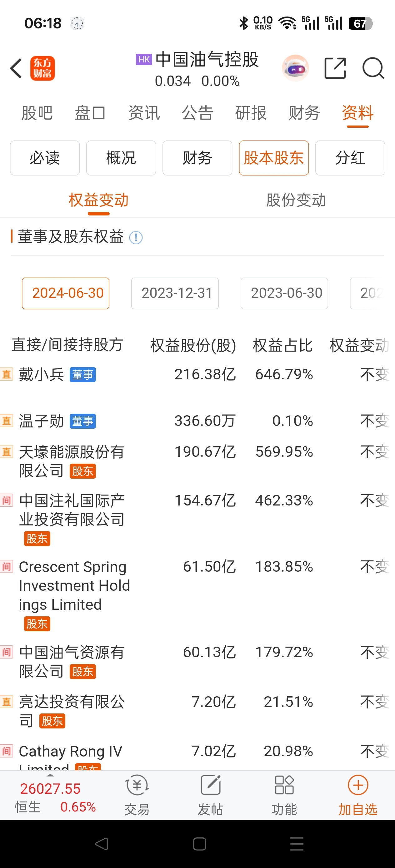Tap the back arrow icon
Image resolution: width=395 pixels, height=868 pixels.
pyautogui.click(x=16, y=68)
